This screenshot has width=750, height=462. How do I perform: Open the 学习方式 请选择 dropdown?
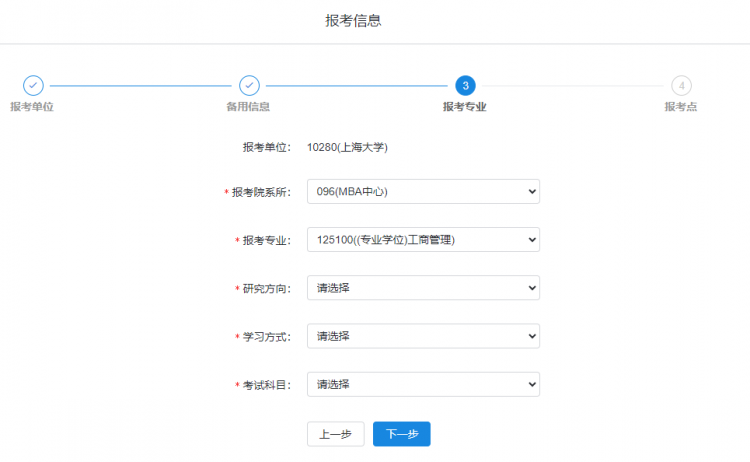tap(423, 336)
